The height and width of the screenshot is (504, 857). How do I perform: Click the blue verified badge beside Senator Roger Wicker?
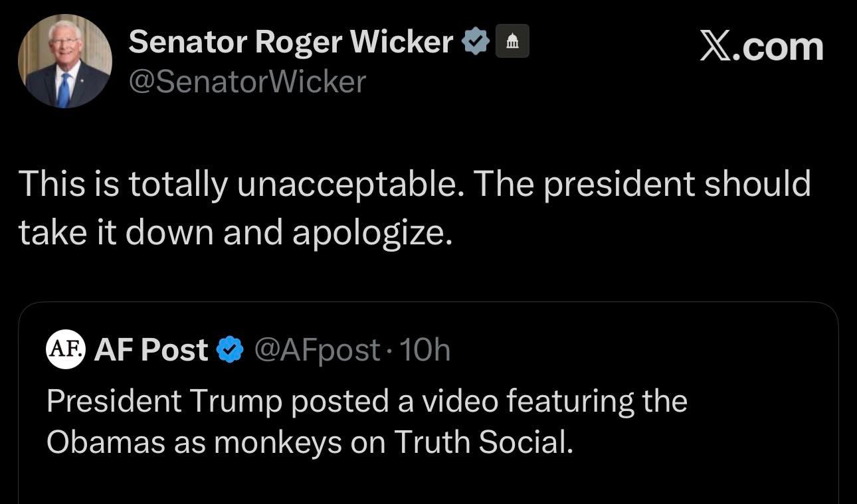point(476,42)
